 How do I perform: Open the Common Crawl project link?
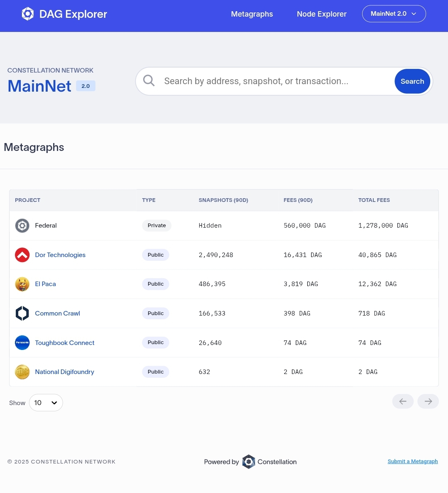57,313
